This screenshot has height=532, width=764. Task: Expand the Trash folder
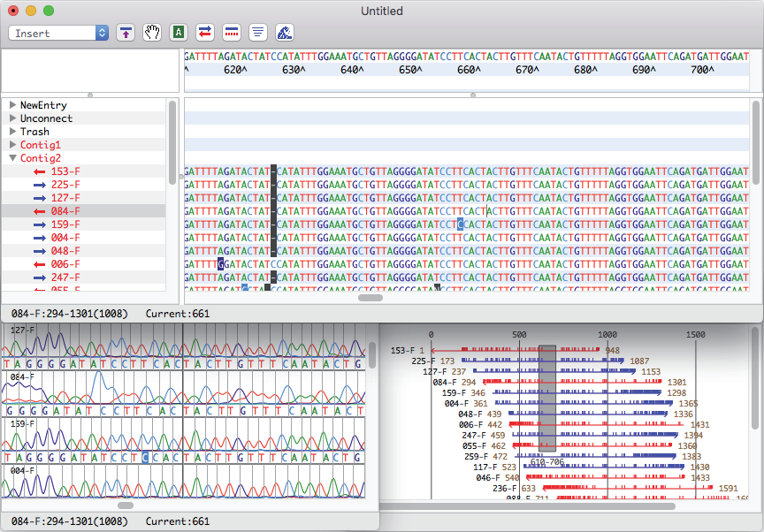tap(12, 132)
